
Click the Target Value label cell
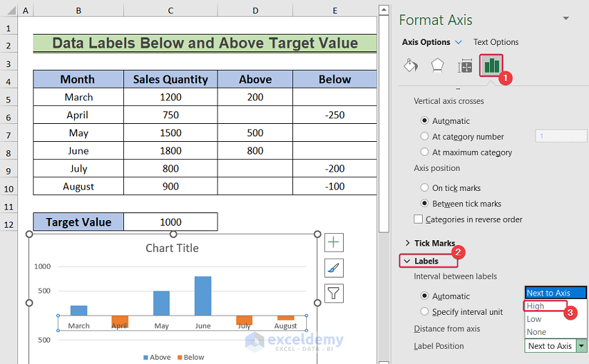(x=78, y=221)
